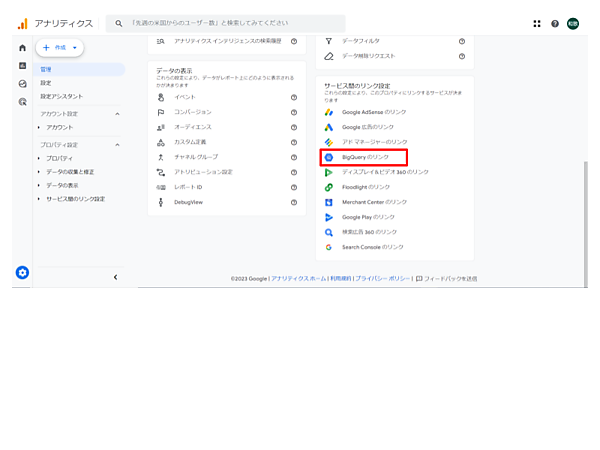Open アナリティクス インテリジェンスの検索履歴 row
Viewport: 600px width, 450px height.
[x=227, y=41]
